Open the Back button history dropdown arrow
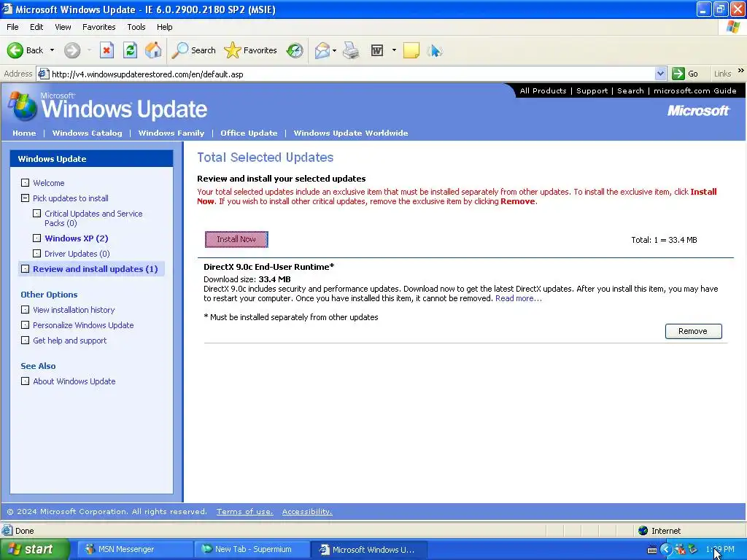 pos(52,50)
